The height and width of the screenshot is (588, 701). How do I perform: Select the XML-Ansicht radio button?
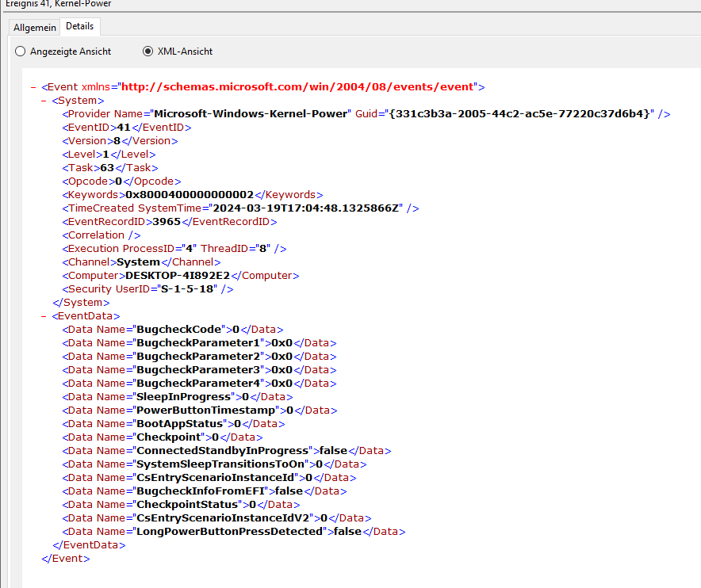147,52
